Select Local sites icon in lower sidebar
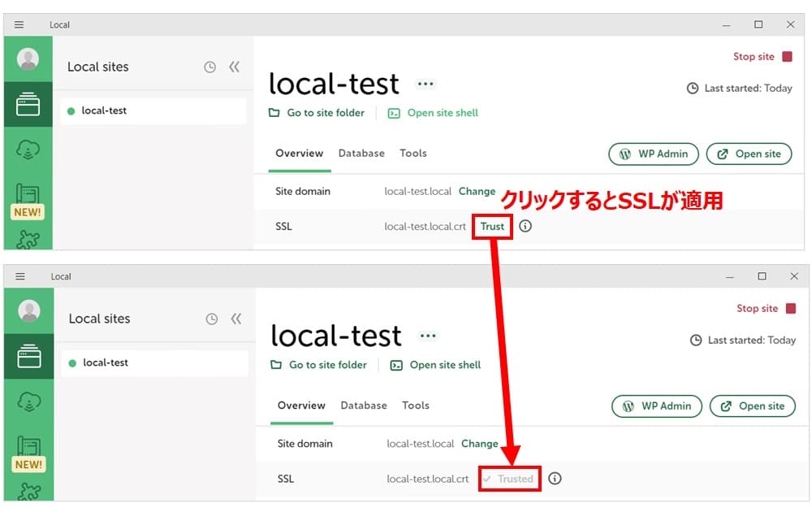The image size is (812, 512). tap(29, 357)
